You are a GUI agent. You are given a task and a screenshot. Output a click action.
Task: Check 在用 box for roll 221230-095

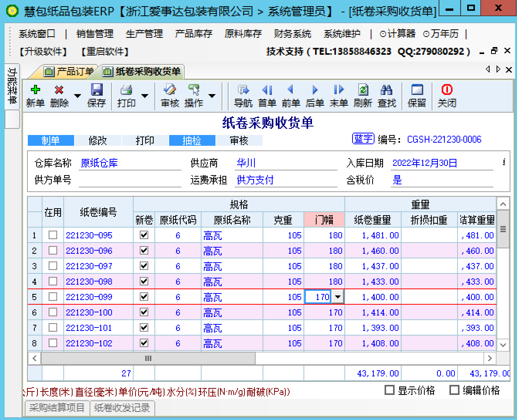tap(53, 235)
